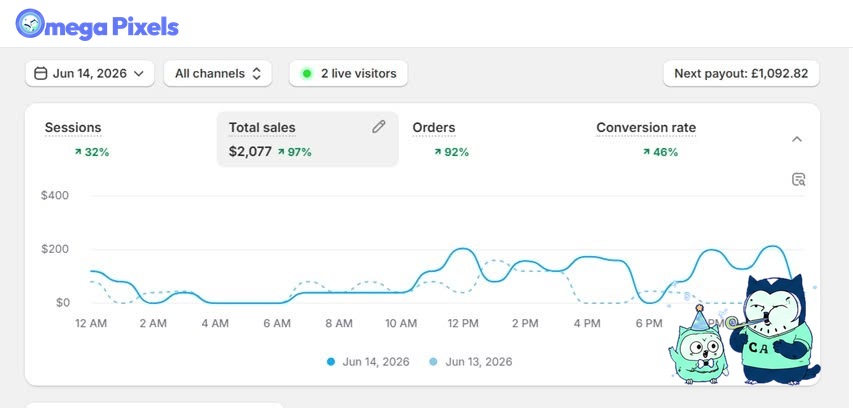Select the Conversion rate metric tab

tap(676, 139)
